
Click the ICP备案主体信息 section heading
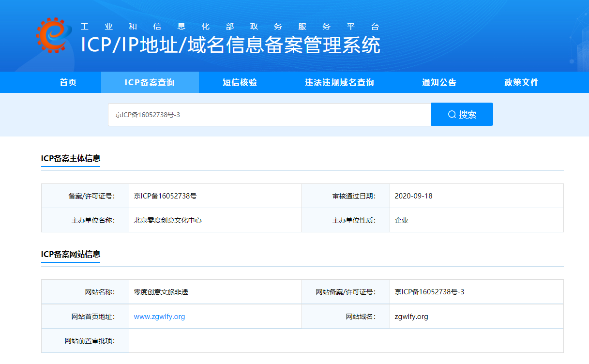[x=71, y=158]
